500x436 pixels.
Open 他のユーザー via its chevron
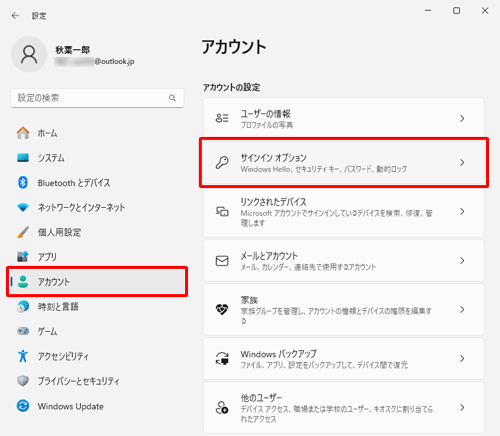[462, 407]
